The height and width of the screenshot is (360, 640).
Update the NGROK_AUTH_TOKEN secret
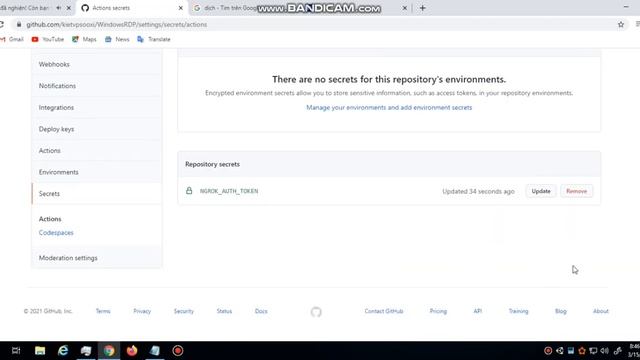541,191
